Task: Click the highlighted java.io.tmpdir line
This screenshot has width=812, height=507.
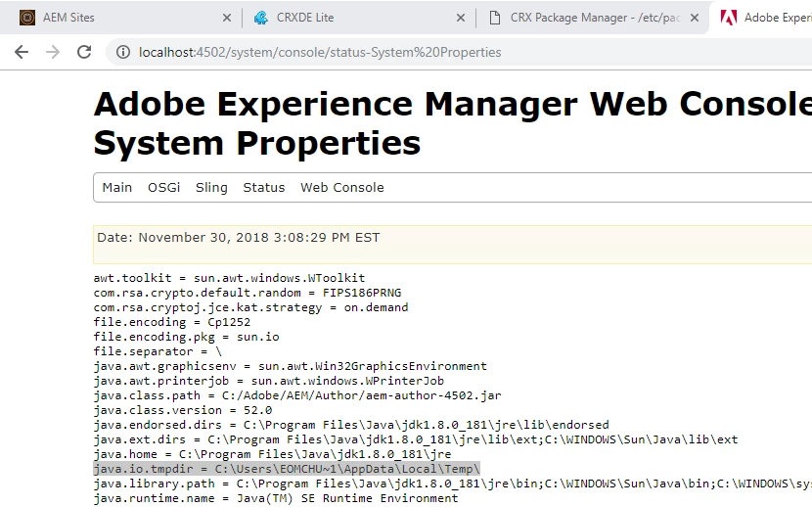Action: pyautogui.click(x=287, y=469)
